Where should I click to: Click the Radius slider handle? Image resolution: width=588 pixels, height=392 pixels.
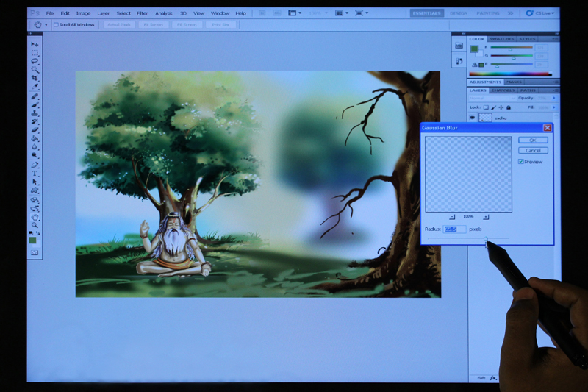pos(486,240)
